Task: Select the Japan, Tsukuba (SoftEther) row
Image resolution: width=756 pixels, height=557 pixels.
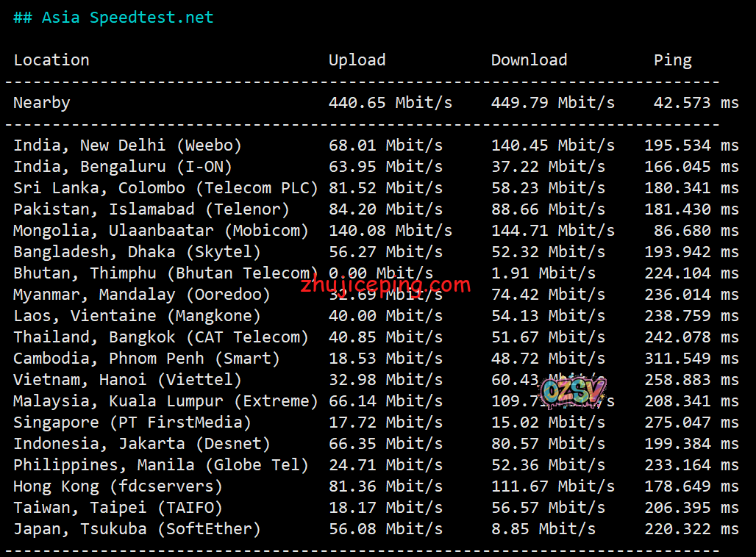Action: [137, 529]
